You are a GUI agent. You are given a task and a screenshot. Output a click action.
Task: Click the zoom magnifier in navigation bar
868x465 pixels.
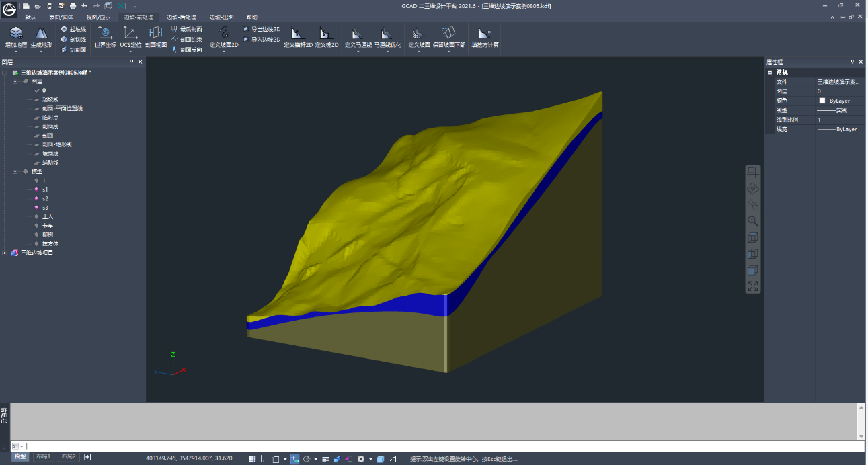tap(753, 221)
